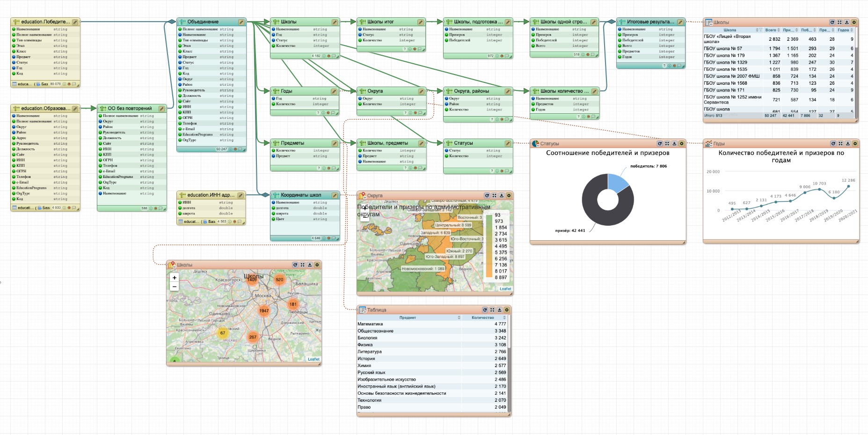The width and height of the screenshot is (868, 435).
Task: Click the edit pencil on the Объединение node
Action: [x=241, y=22]
